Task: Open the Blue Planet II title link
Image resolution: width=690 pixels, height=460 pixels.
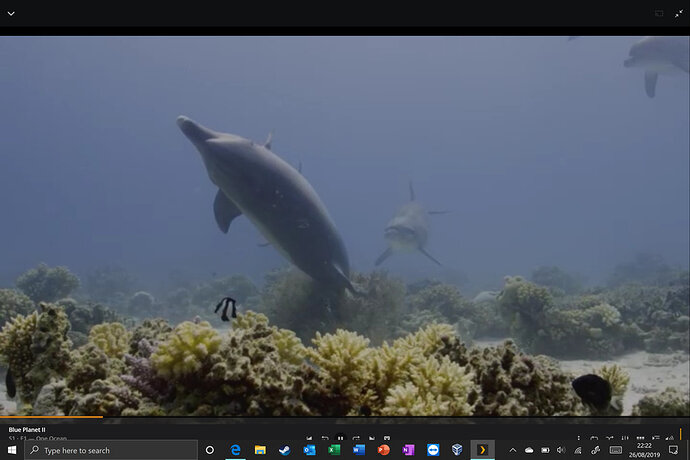Action: [27, 429]
